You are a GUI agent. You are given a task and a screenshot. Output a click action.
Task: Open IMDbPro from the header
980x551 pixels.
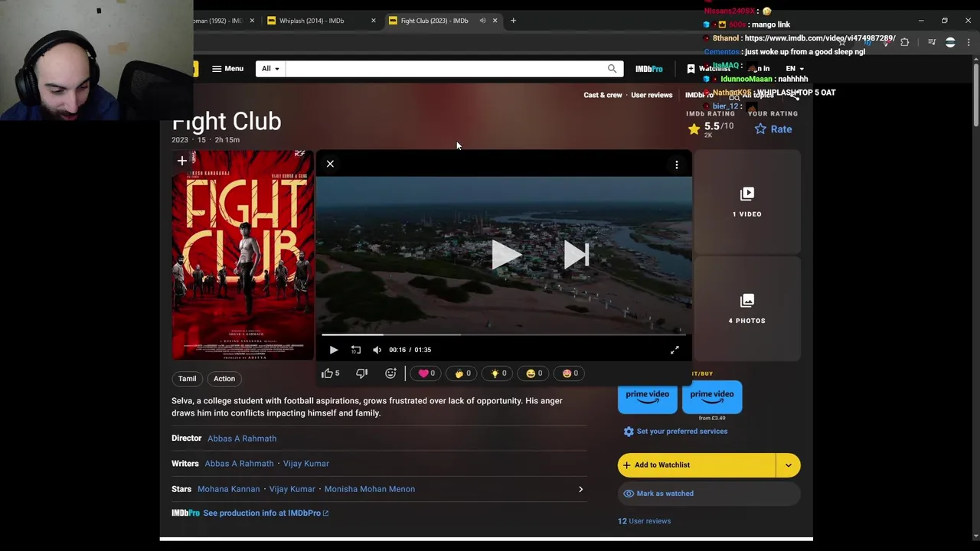click(648, 69)
